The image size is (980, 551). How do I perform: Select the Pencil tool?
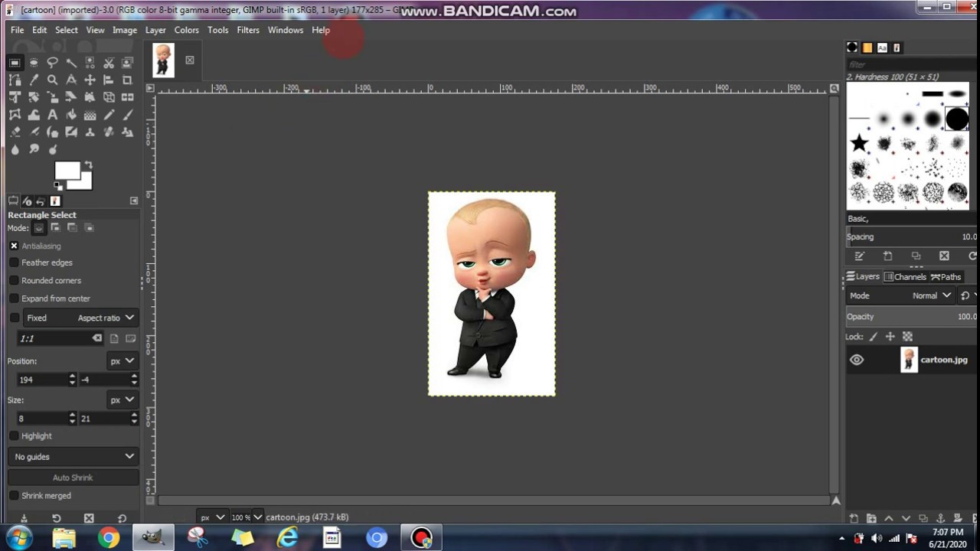pyautogui.click(x=109, y=115)
